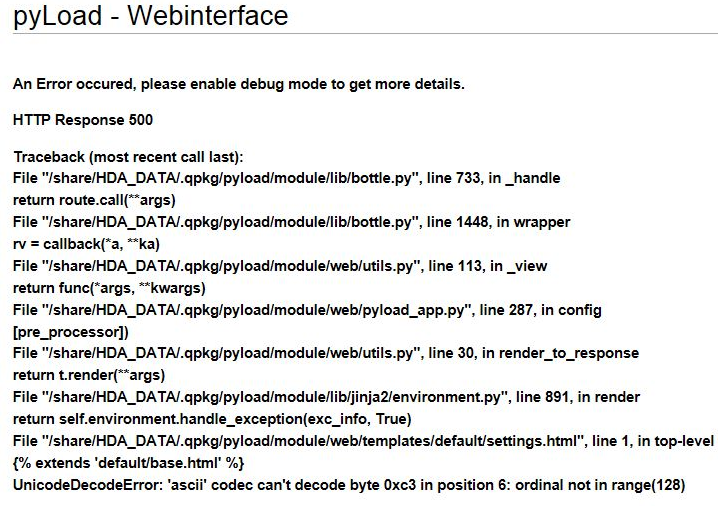Click the return t.render(**args) line
718x506 pixels.
[x=89, y=375]
